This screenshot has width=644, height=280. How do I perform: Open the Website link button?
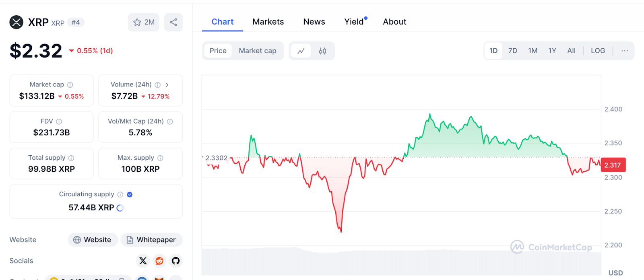(x=93, y=240)
